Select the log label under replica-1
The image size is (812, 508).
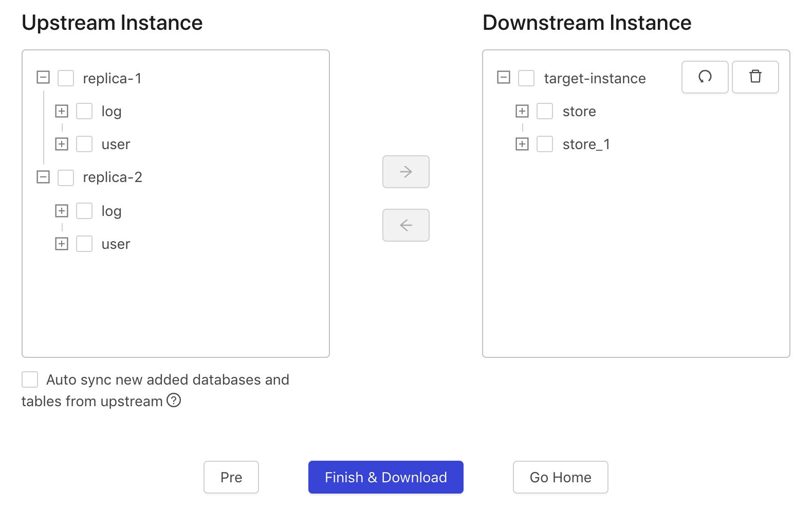[x=112, y=112]
